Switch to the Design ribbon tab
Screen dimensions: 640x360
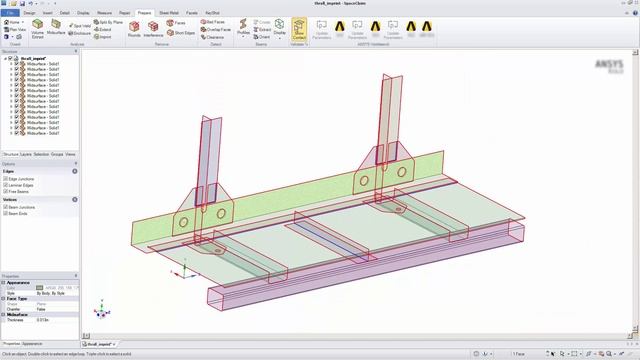[x=29, y=13]
